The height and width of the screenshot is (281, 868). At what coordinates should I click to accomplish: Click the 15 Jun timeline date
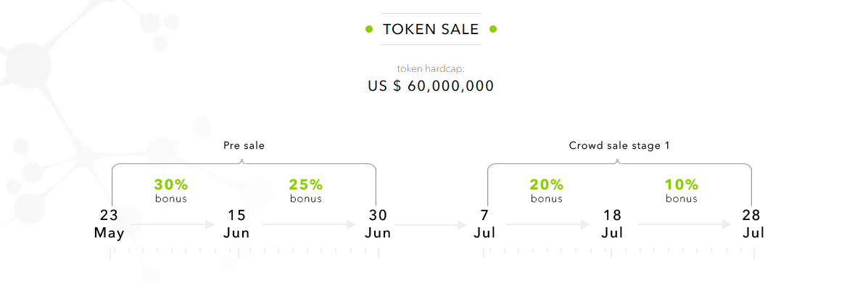click(236, 224)
